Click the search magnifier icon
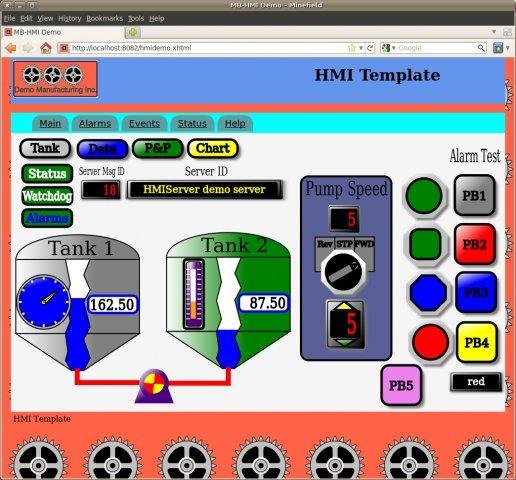Screen dimensions: 516x480 [x=481, y=48]
